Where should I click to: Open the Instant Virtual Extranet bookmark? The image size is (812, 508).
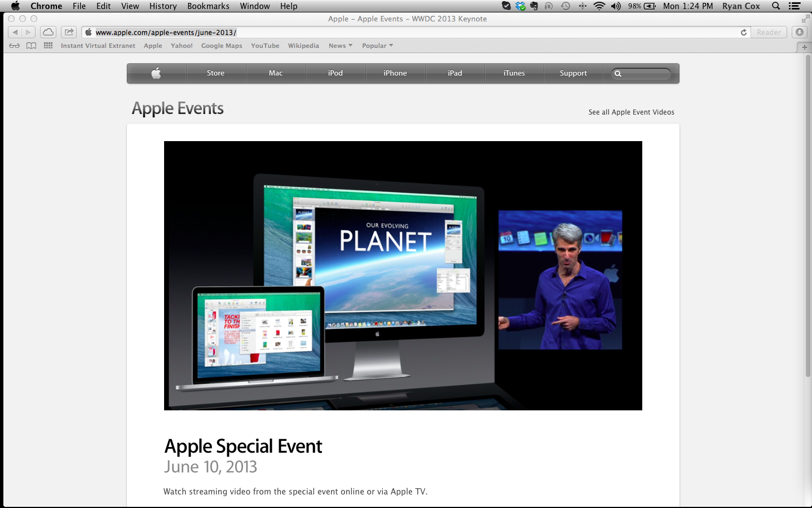pyautogui.click(x=98, y=46)
